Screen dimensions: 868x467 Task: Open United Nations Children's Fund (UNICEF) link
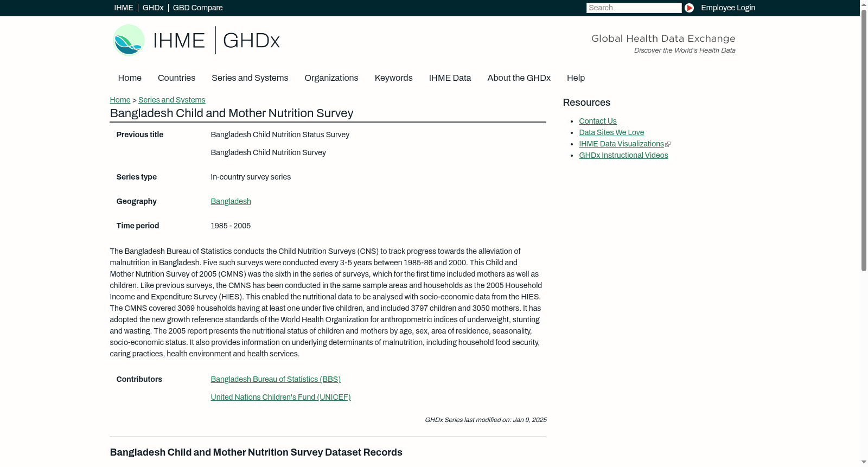(280, 397)
